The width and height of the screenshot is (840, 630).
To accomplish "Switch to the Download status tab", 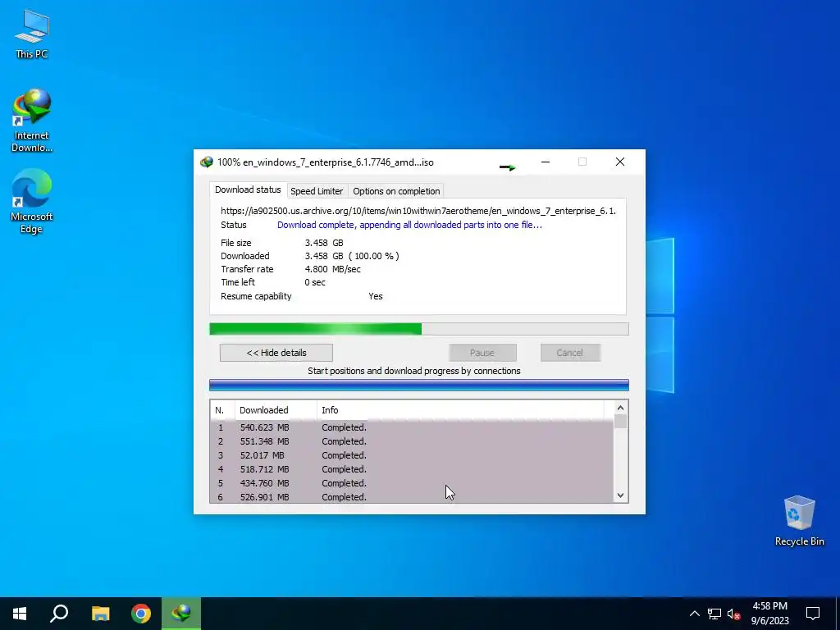I will pyautogui.click(x=248, y=189).
